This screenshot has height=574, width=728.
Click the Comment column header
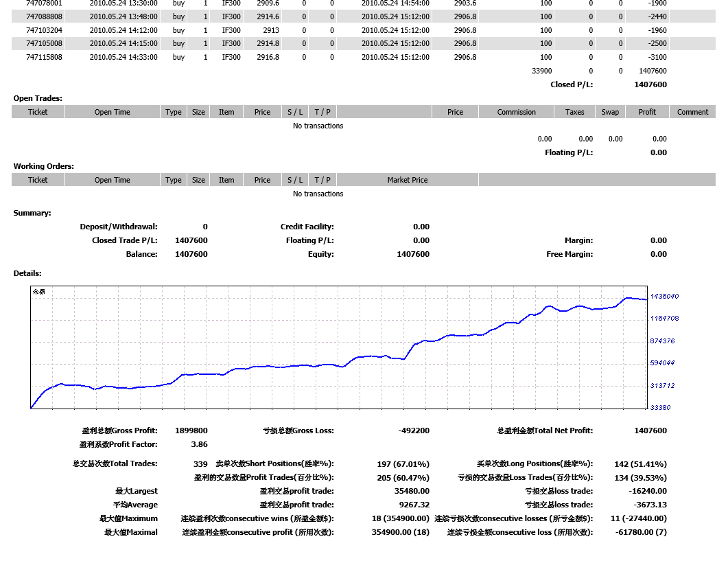tap(692, 112)
